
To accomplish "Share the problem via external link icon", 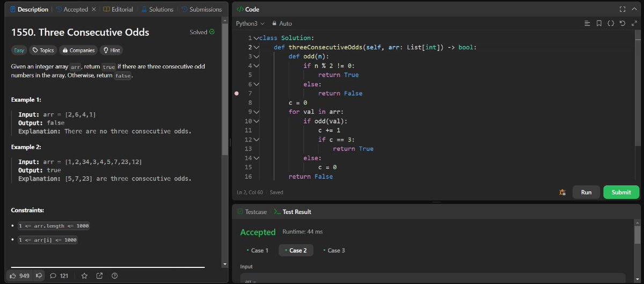I will point(99,275).
